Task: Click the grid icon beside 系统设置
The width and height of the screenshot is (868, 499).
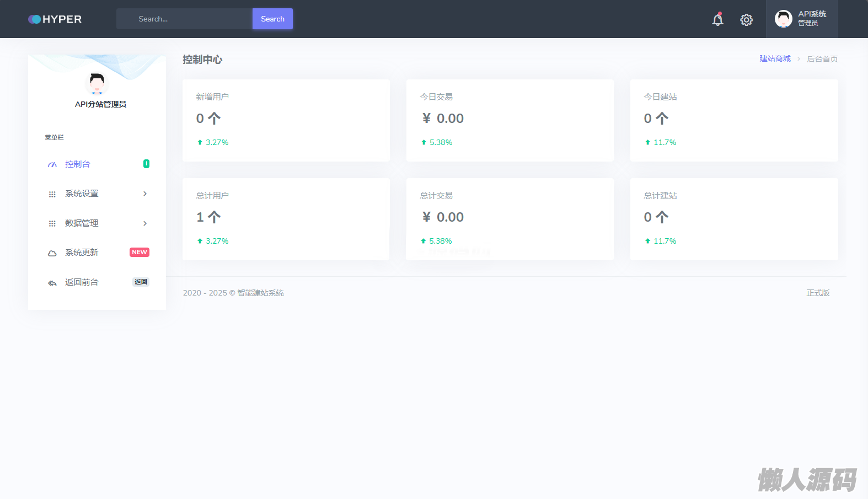Action: (x=52, y=194)
